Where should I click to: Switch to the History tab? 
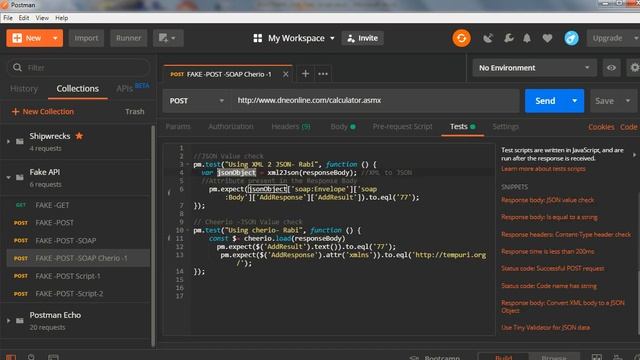pos(24,89)
